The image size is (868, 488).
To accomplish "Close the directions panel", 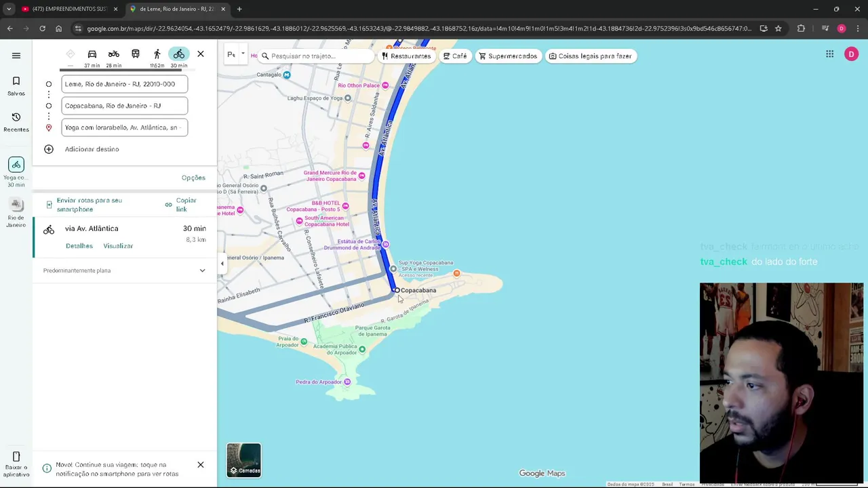I will tap(201, 54).
